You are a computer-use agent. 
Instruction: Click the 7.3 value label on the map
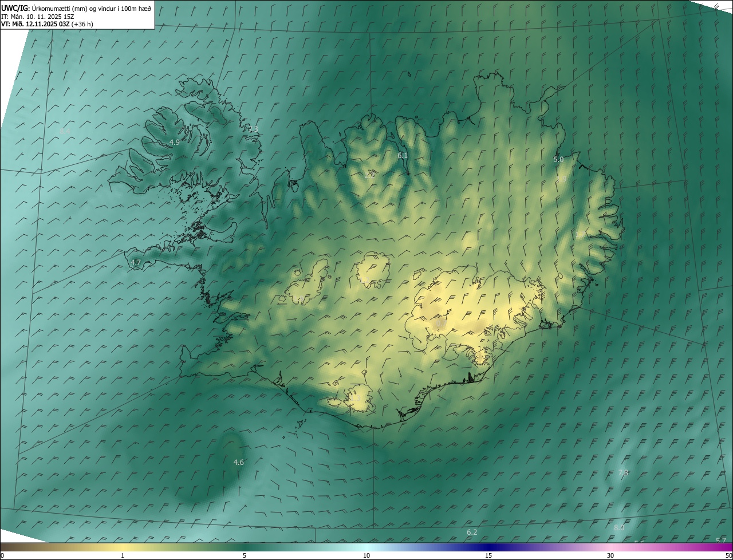[x=253, y=129]
